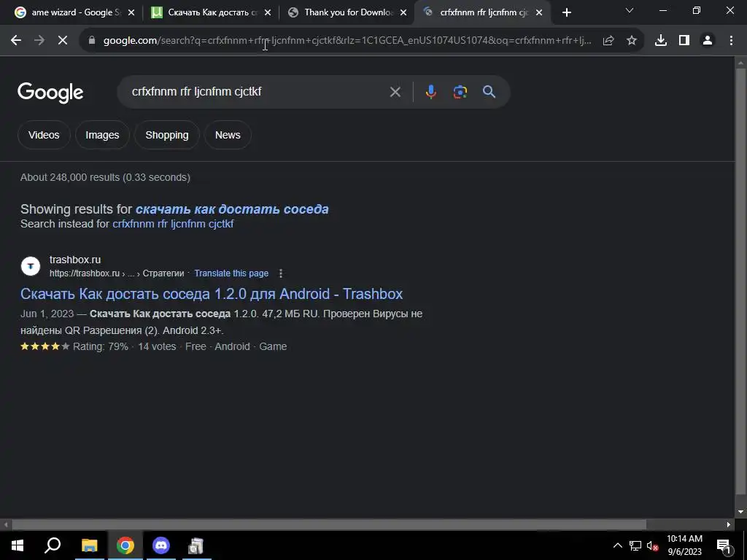The image size is (747, 560).
Task: Open the muted volume tray icon
Action: click(653, 545)
